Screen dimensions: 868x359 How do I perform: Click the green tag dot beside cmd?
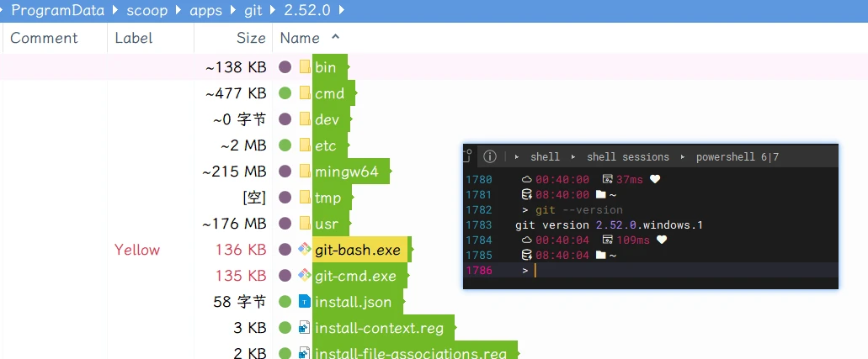(x=285, y=93)
